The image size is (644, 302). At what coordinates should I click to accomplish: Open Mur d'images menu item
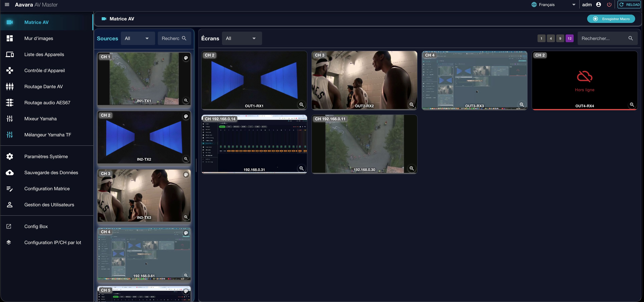pyautogui.click(x=47, y=38)
